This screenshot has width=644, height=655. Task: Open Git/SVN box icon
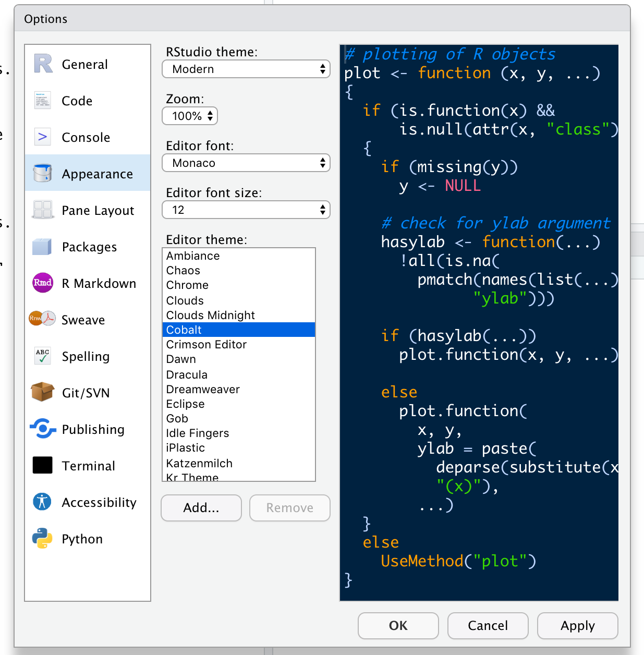coord(43,392)
